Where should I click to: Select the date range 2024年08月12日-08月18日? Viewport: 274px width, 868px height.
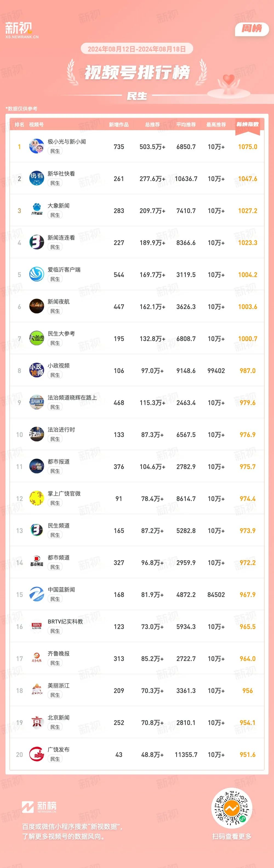pos(137,49)
